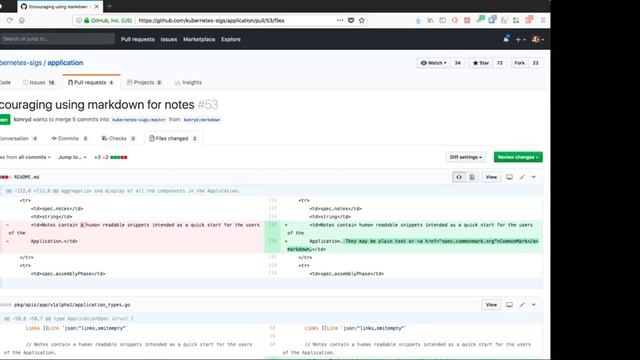Image resolution: width=640 pixels, height=360 pixels.
Task: Open the kubernetes-sigs organization link
Action: coord(21,62)
